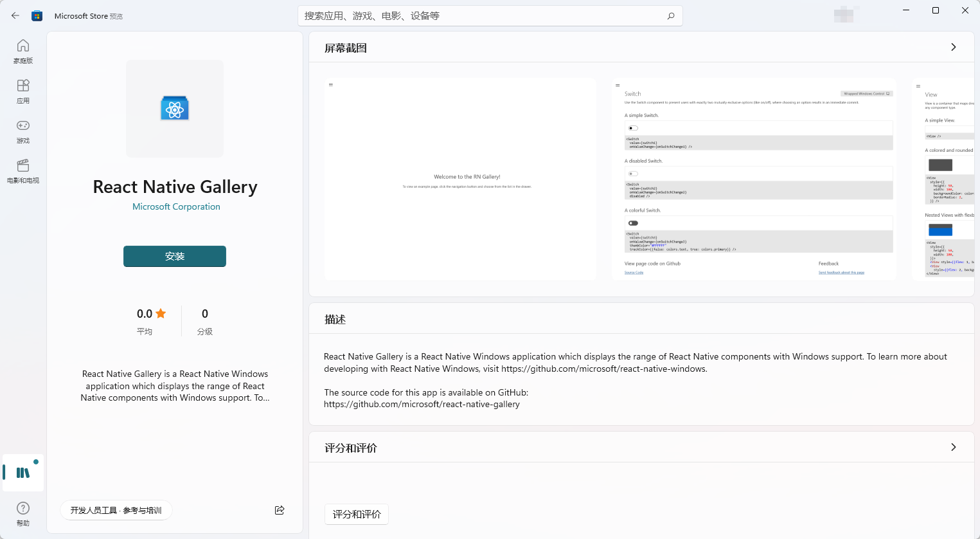This screenshot has height=539, width=980.
Task: Click the 安装 install button
Action: click(175, 256)
